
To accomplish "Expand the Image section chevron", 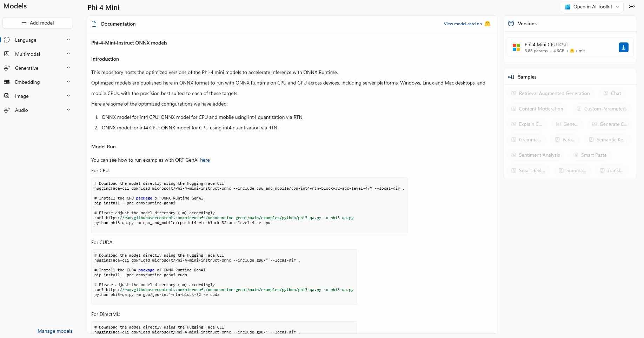I will pyautogui.click(x=68, y=96).
